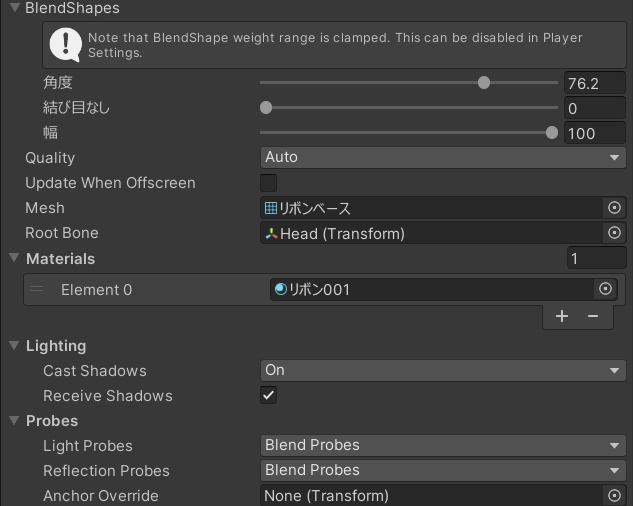Uncheck Receive Shadows checkbox

268,395
